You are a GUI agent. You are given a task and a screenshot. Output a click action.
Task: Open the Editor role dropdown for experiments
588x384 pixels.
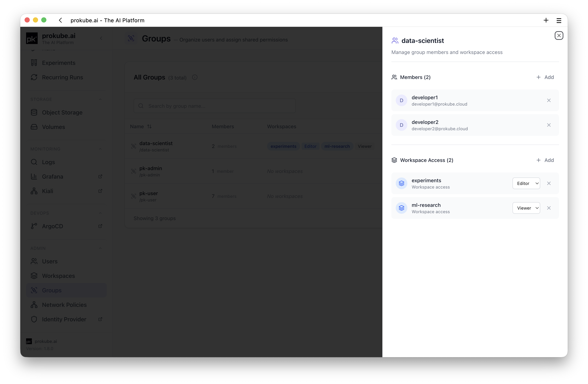526,183
